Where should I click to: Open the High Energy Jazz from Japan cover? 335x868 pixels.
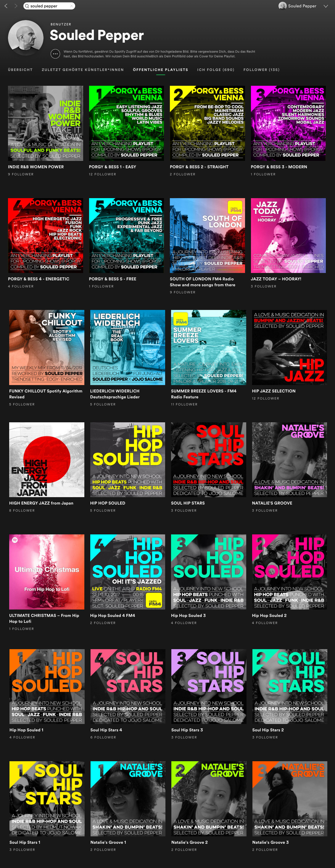[47, 460]
